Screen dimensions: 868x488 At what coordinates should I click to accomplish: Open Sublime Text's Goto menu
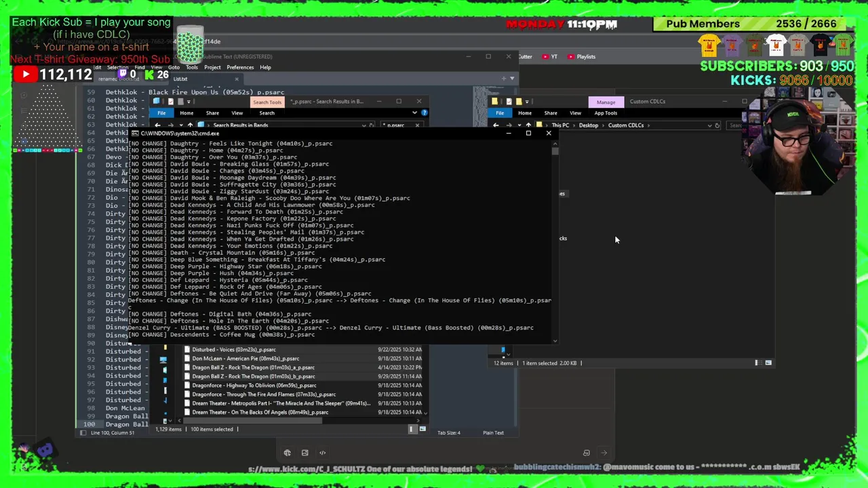pos(174,67)
